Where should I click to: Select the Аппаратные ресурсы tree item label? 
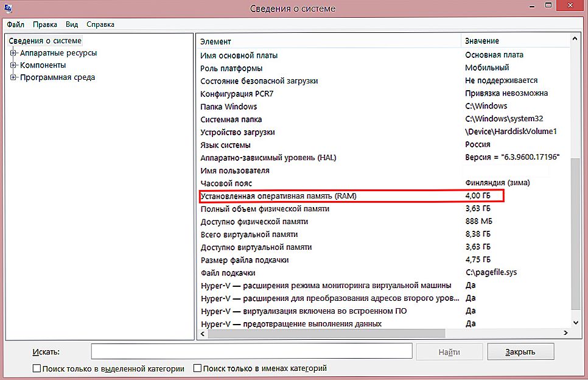click(58, 53)
